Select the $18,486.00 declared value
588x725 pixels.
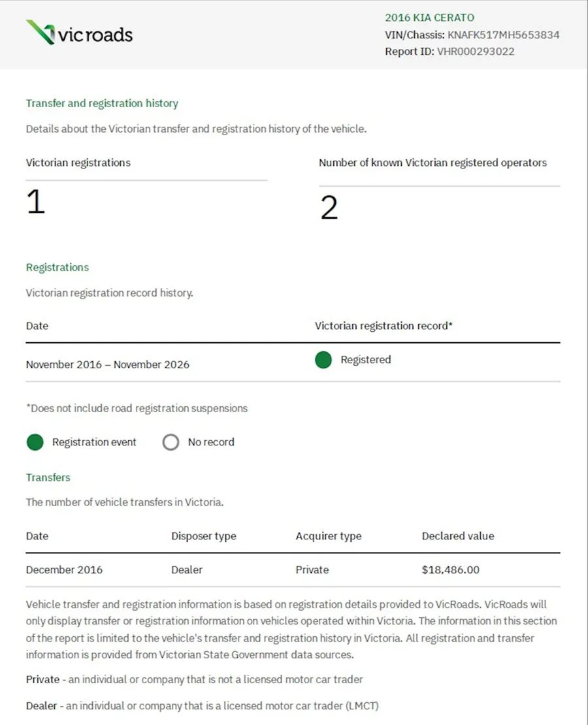coord(451,570)
